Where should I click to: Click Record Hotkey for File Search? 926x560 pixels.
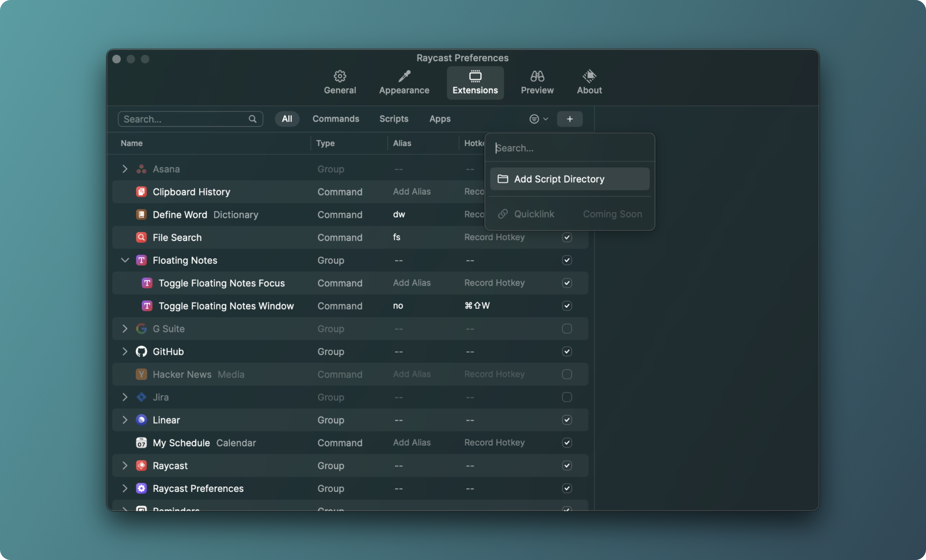pyautogui.click(x=494, y=237)
